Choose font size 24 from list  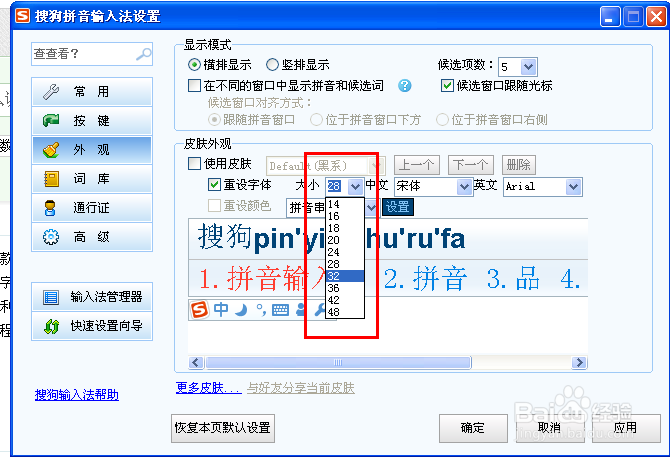click(x=345, y=252)
